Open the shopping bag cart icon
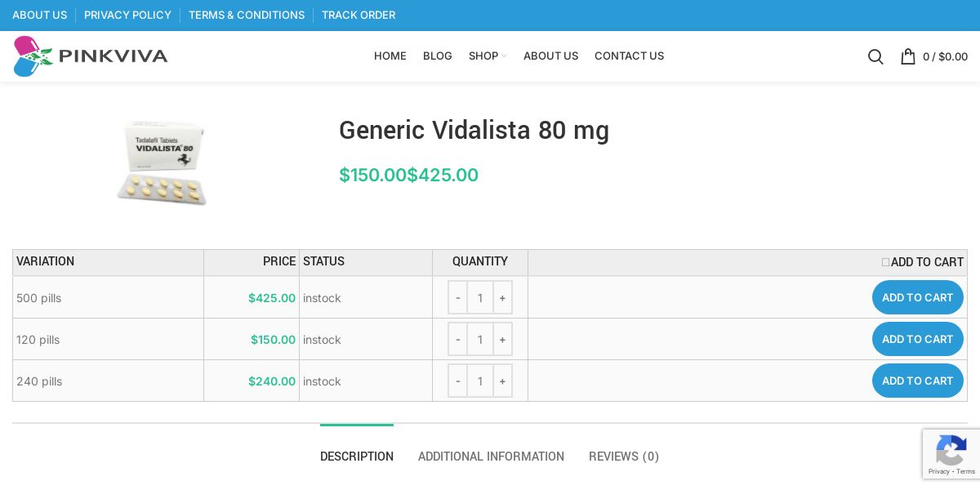The height and width of the screenshot is (490, 980). [908, 56]
